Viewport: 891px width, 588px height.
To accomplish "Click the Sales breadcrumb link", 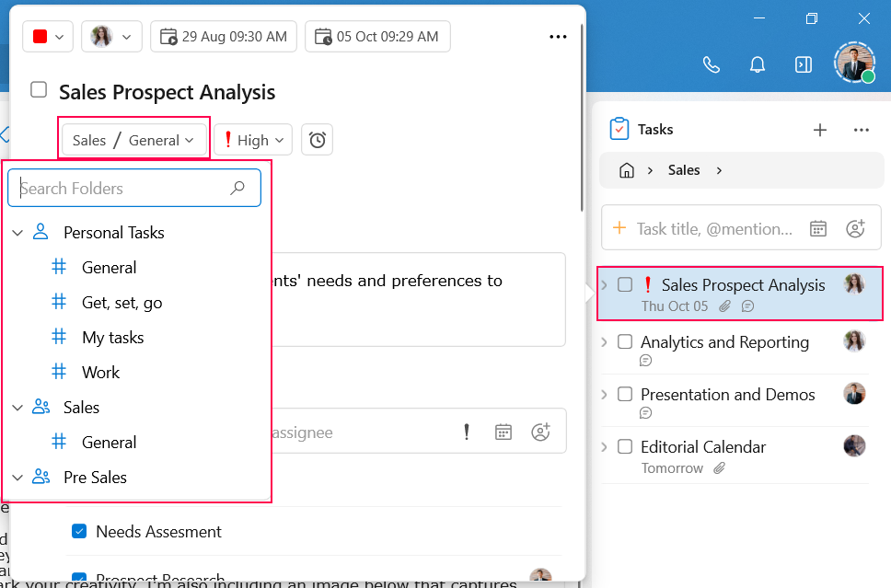I will pyautogui.click(x=684, y=170).
